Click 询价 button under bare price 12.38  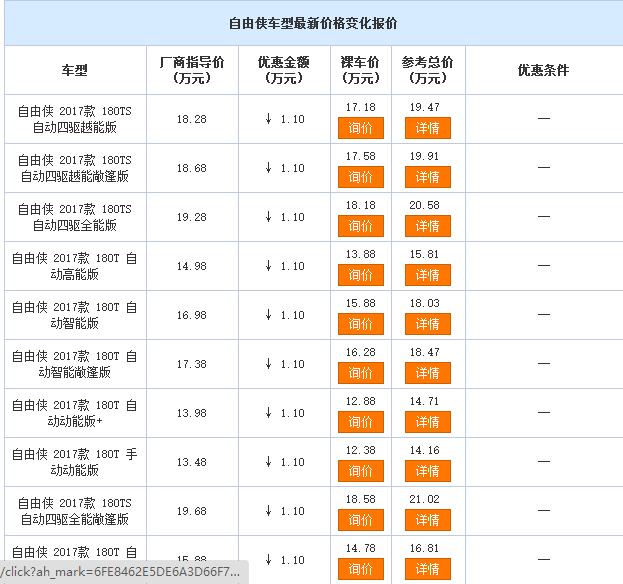pos(361,471)
